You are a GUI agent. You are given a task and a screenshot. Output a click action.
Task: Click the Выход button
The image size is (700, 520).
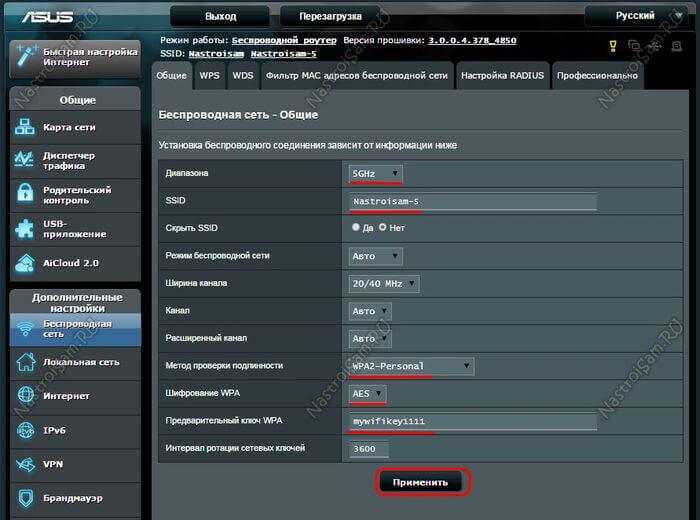point(220,16)
